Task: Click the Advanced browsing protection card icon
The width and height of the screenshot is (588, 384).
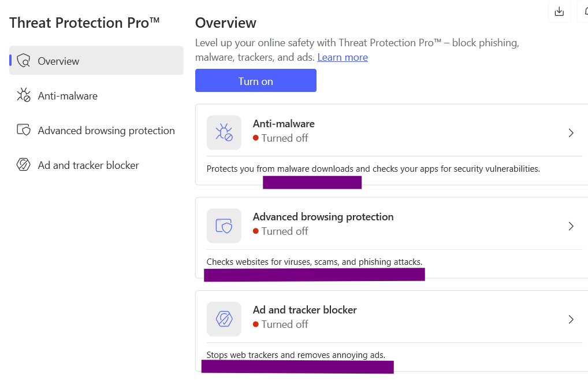Action: pyautogui.click(x=224, y=226)
